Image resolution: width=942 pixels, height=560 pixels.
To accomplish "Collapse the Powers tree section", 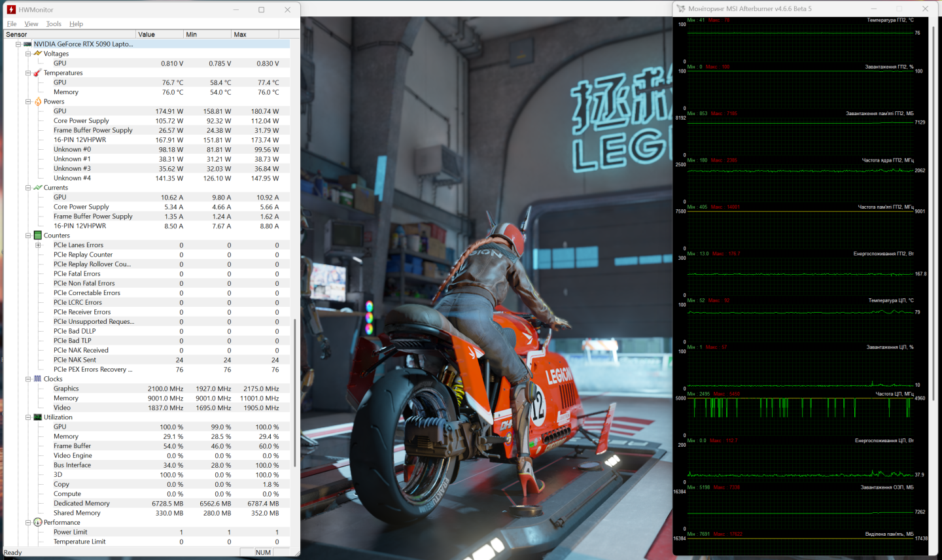I will coord(28,101).
